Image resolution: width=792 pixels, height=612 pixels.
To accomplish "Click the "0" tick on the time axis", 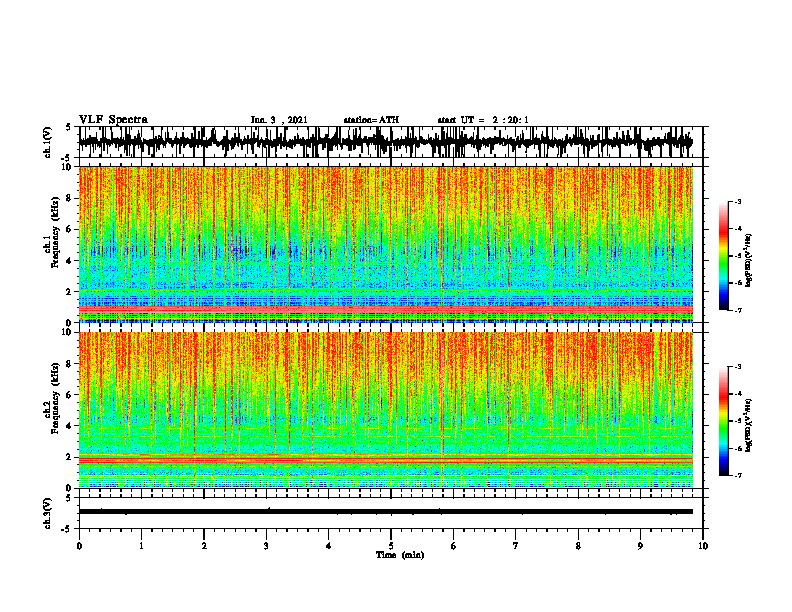I will 79,546.
